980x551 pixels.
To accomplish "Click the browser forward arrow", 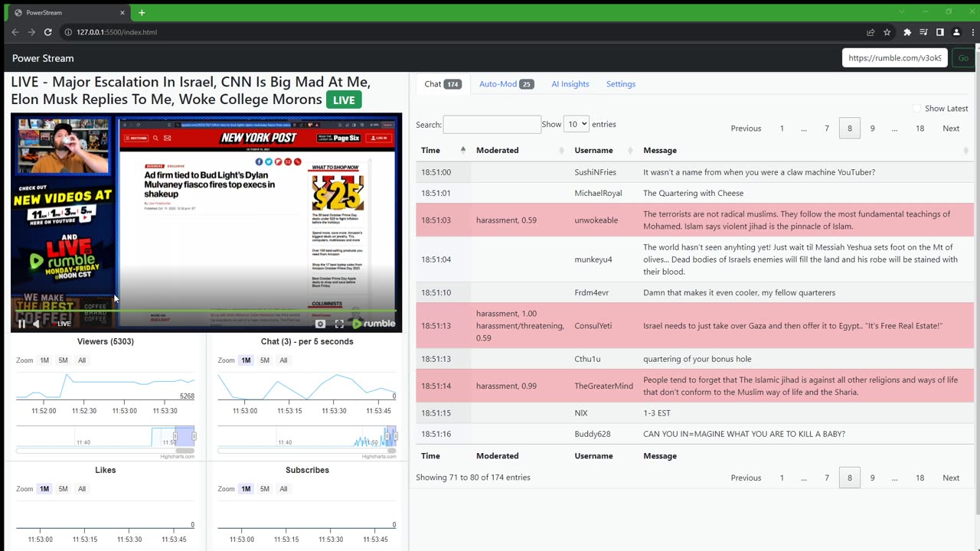I will pyautogui.click(x=31, y=32).
